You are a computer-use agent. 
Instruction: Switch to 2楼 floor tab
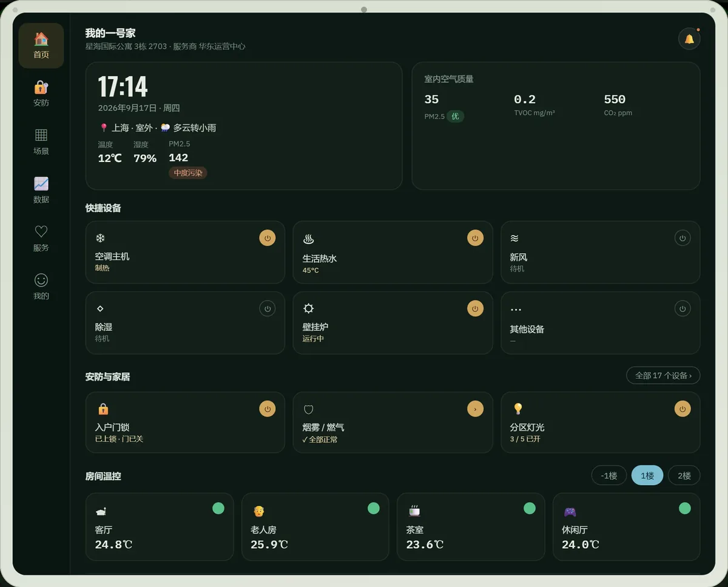[684, 475]
